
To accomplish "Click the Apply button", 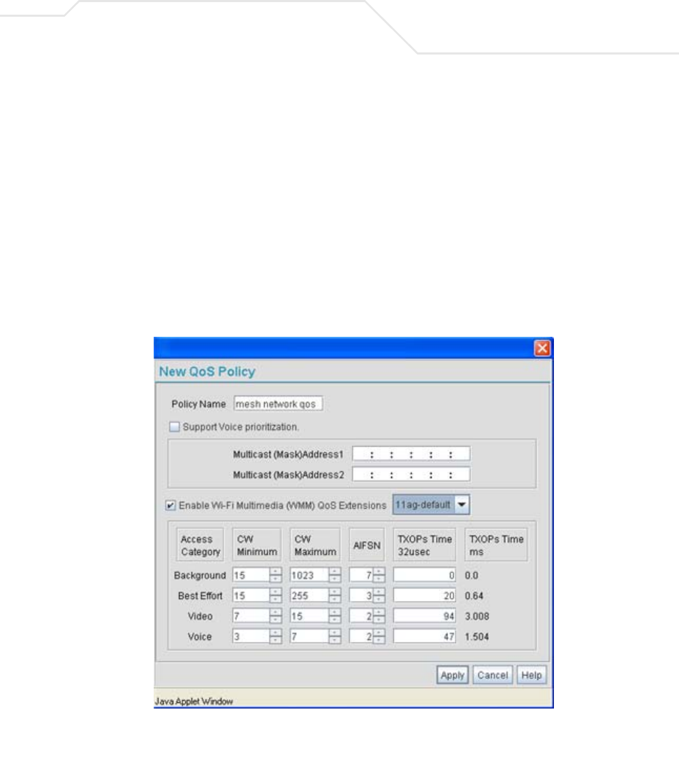I will coord(453,675).
